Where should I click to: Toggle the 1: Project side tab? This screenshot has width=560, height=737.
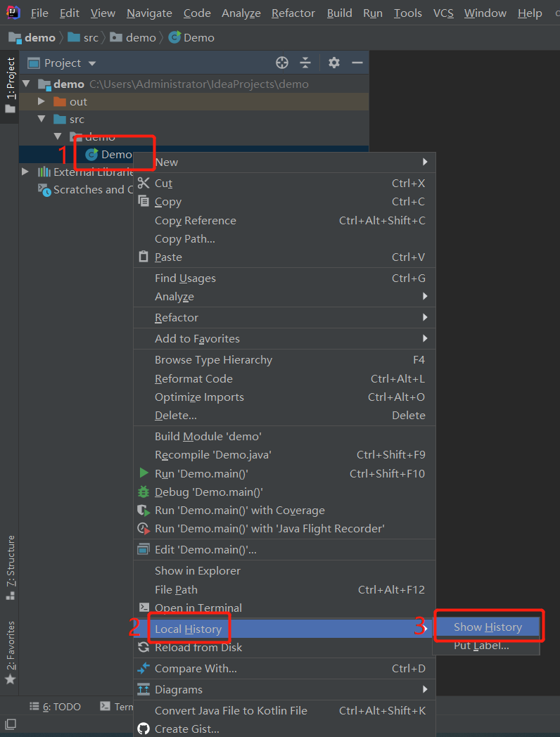click(11, 86)
